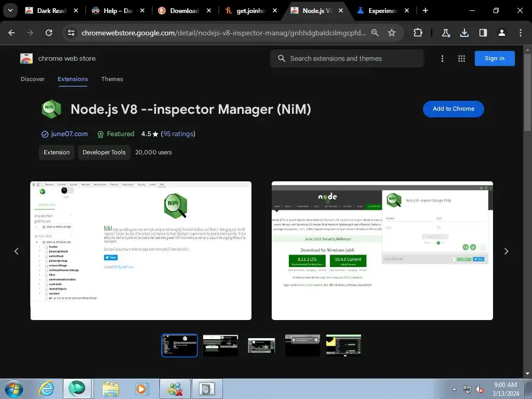
Task: Open the Discover section
Action: pyautogui.click(x=33, y=79)
